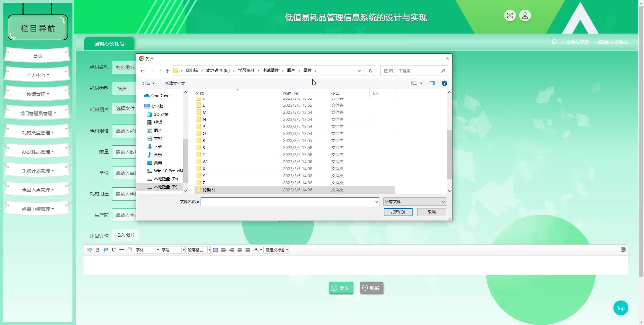This screenshot has height=325, width=644.
Task: Go back in the file dialog
Action: click(x=143, y=71)
